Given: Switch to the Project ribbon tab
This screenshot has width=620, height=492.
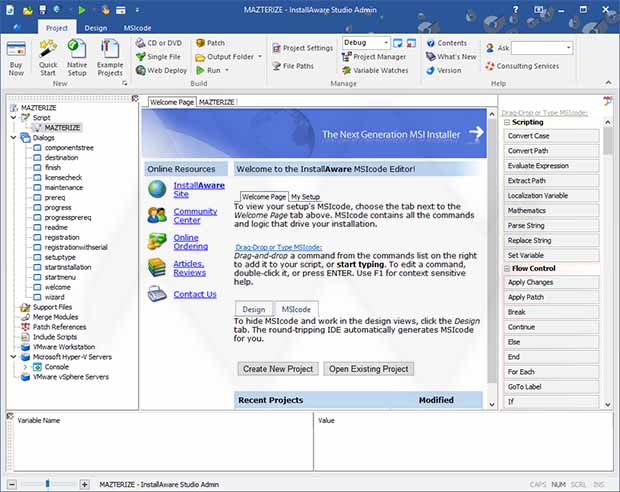Looking at the screenshot, I should coord(57,28).
